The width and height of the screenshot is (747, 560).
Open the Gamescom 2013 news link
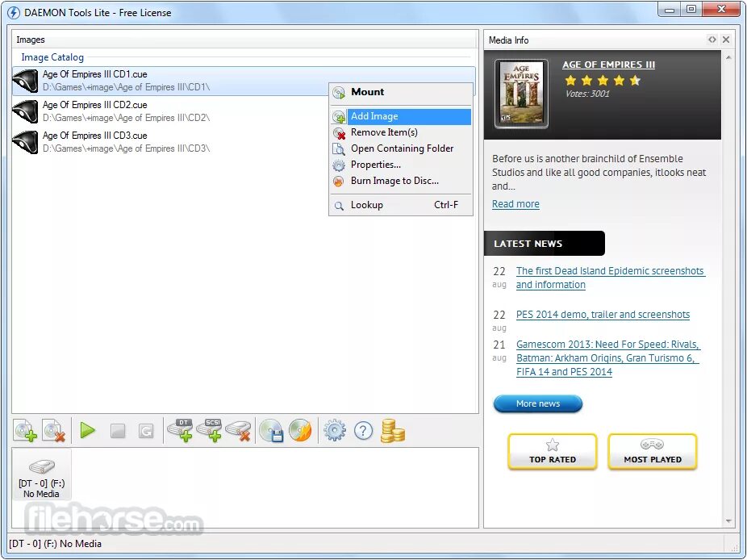coord(607,358)
